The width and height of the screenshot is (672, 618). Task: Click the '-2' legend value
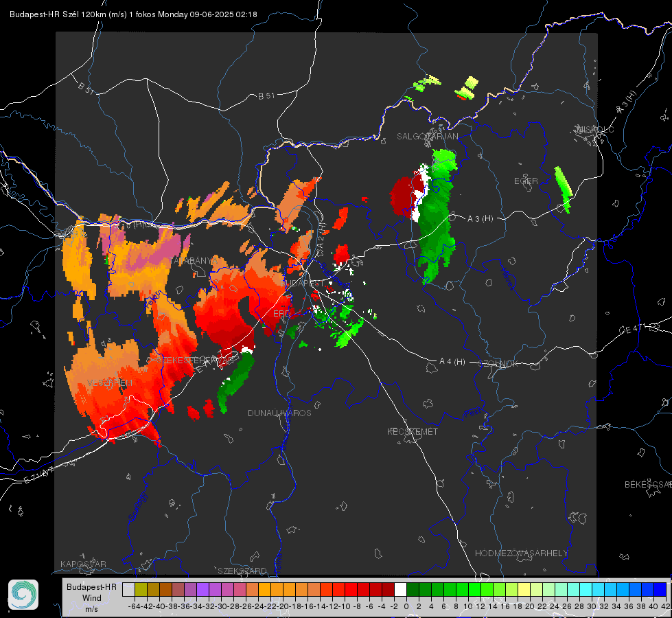[x=393, y=606]
